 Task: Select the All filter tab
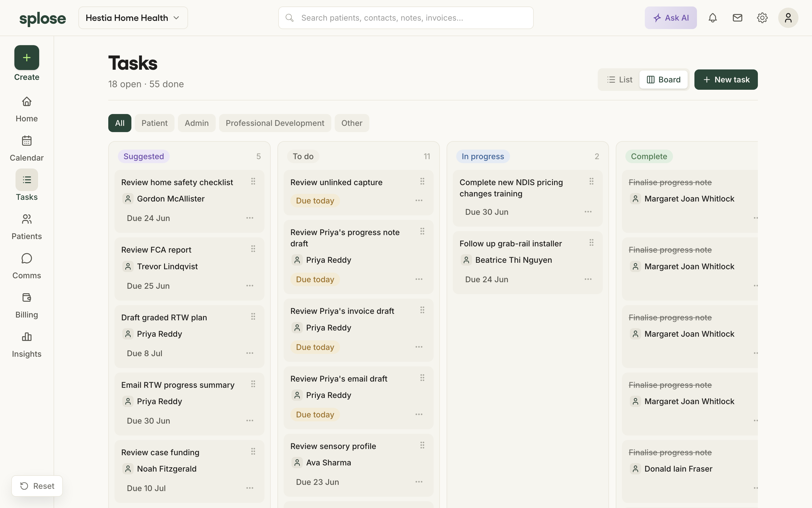point(120,123)
